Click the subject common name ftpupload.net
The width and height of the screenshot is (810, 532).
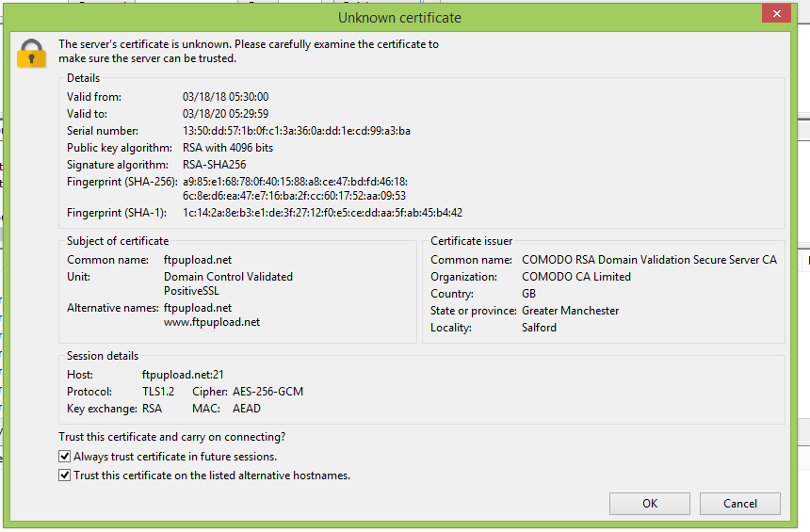(x=197, y=260)
